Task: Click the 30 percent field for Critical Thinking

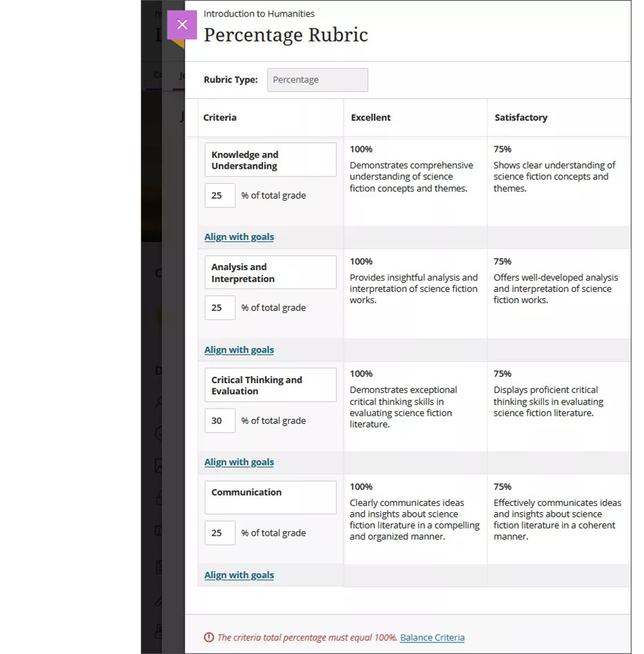Action: (220, 421)
